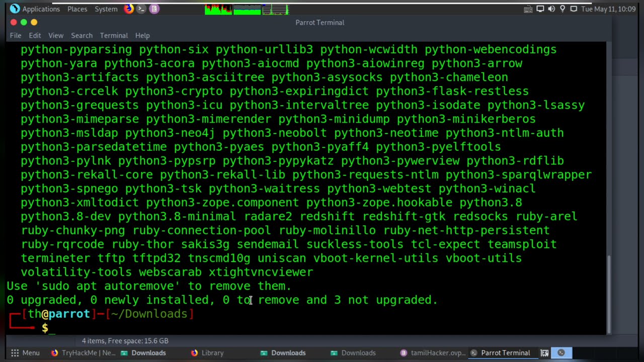This screenshot has height=362, width=644.
Task: Click the package name 'radare2'
Action: 268,216
